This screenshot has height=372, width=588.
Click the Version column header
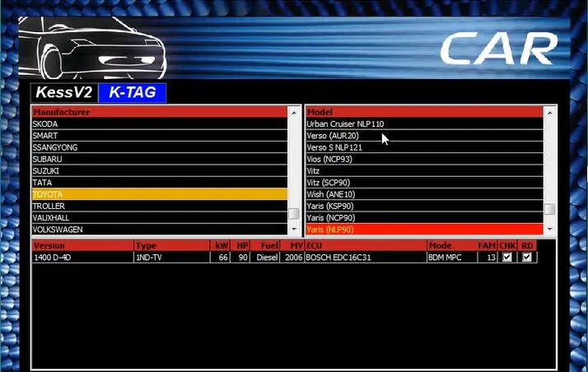(83, 246)
